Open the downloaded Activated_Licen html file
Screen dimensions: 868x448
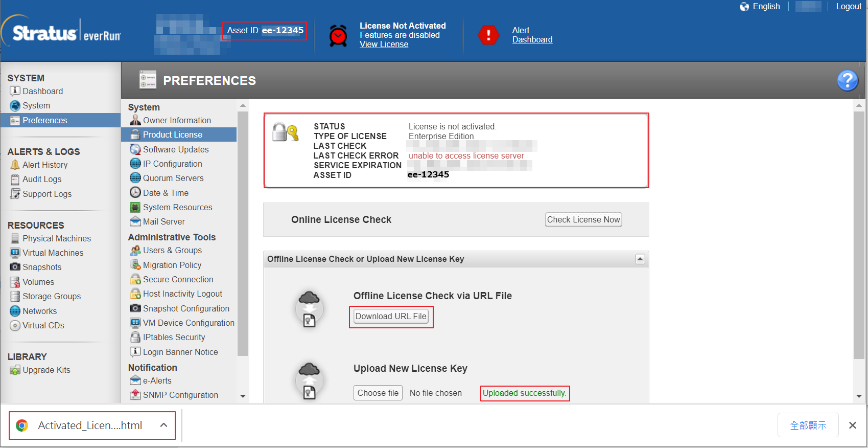pos(90,425)
